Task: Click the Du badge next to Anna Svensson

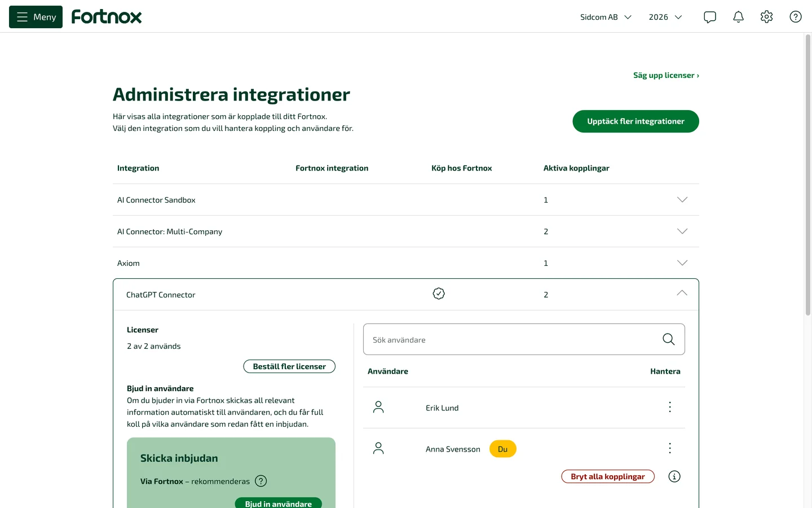Action: coord(503,449)
